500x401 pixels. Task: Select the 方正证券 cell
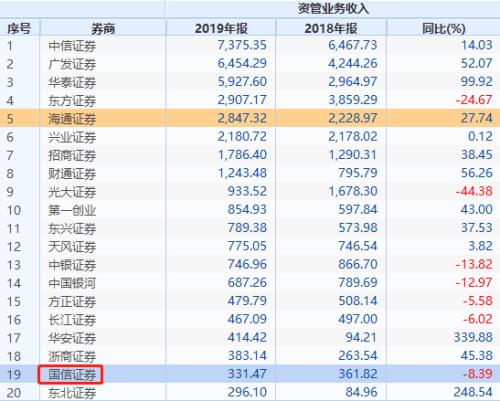click(72, 302)
